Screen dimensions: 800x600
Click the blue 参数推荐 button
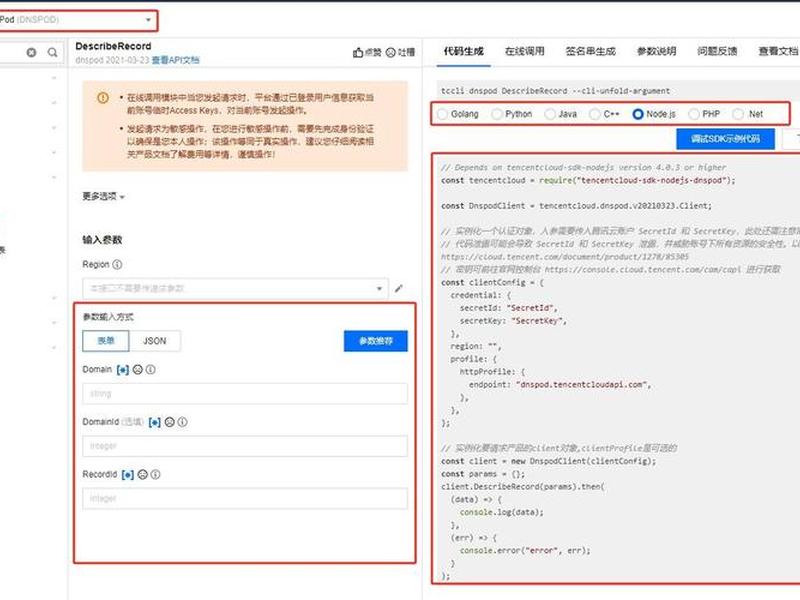376,341
